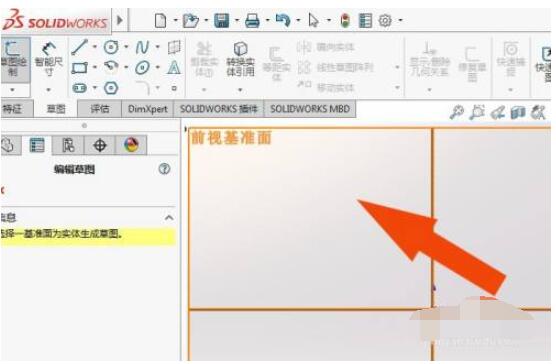Toggle the Sketch (草图绘制) button

click(15, 59)
